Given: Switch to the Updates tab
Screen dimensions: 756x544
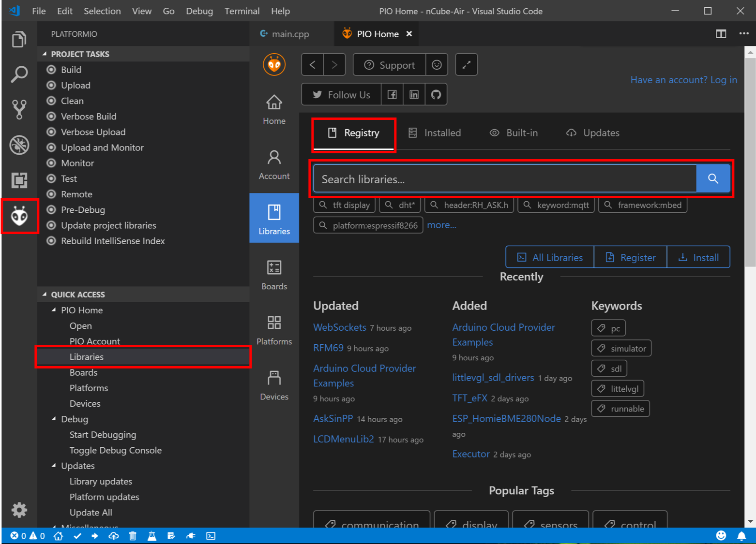Looking at the screenshot, I should [x=593, y=133].
